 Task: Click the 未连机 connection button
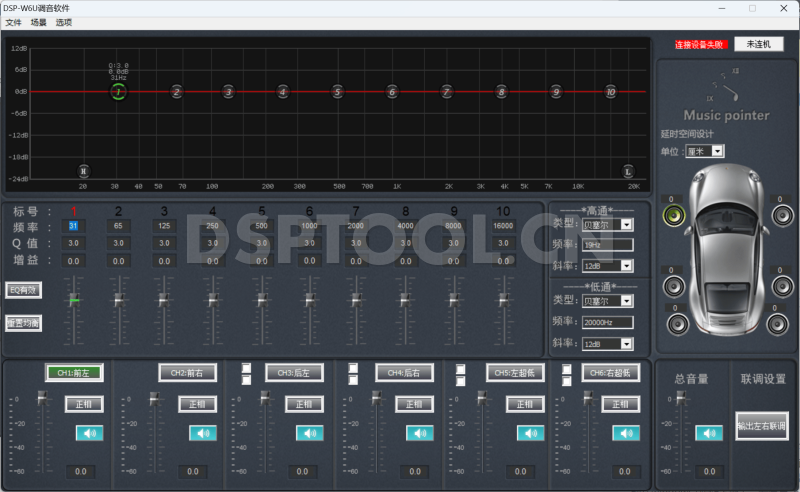tap(758, 44)
